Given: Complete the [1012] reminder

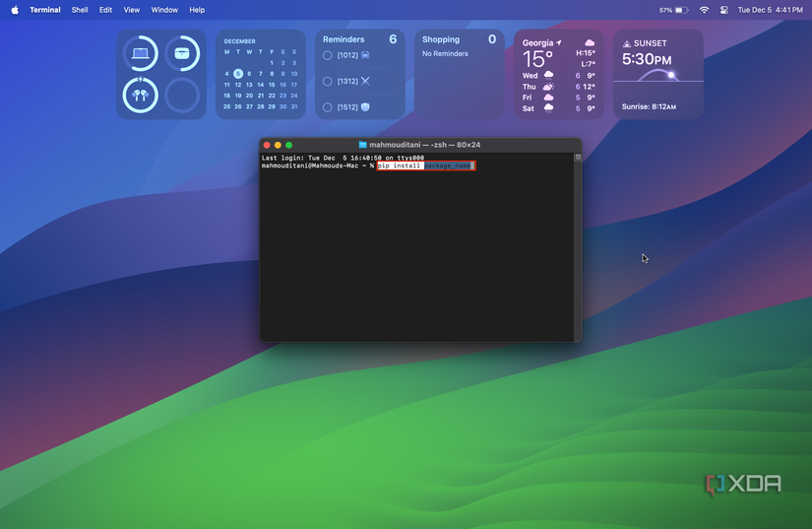Looking at the screenshot, I should coord(328,55).
